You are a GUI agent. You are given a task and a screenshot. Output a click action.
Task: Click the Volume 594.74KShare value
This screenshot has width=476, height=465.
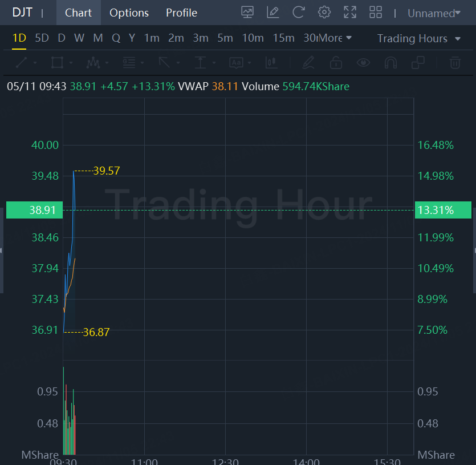pos(316,86)
